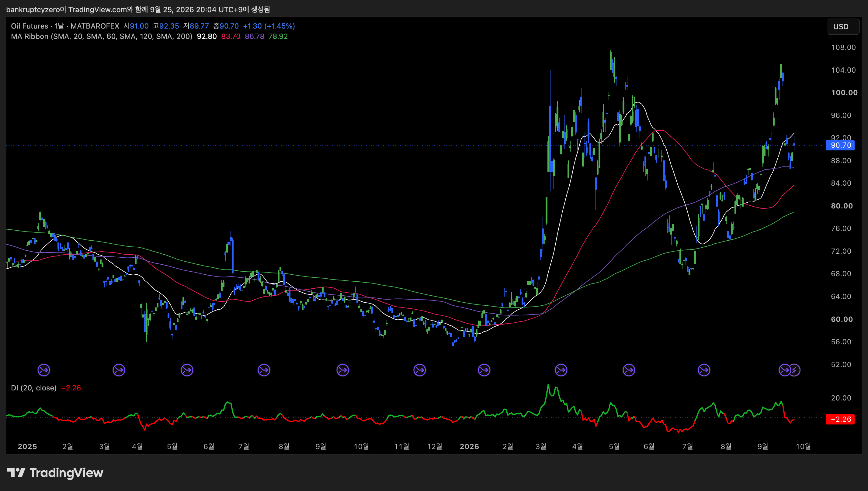Click the 80.00 price axis label
The width and height of the screenshot is (868, 491).
[842, 206]
